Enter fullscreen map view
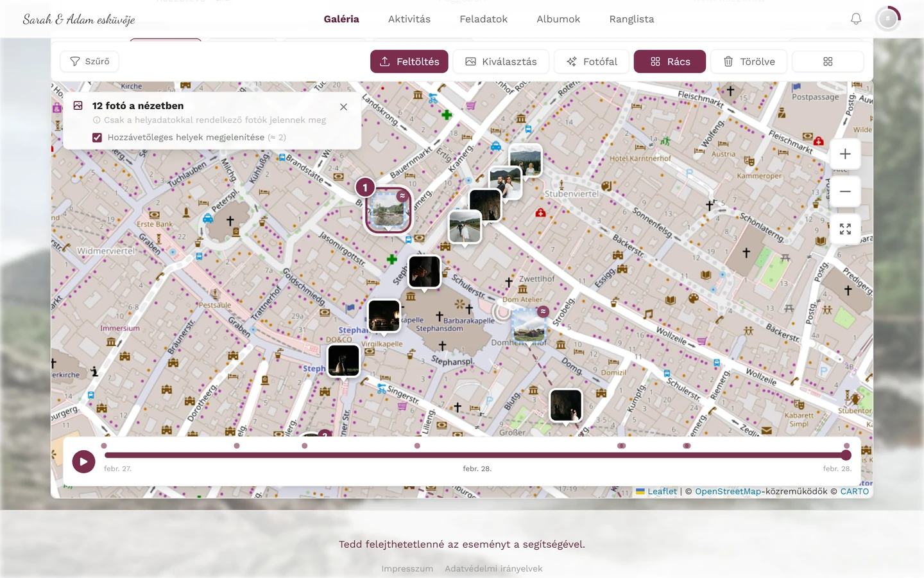Image resolution: width=924 pixels, height=578 pixels. click(845, 229)
